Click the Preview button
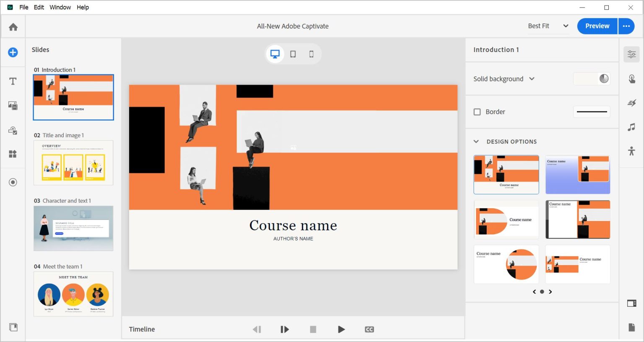The image size is (644, 342). pyautogui.click(x=597, y=26)
